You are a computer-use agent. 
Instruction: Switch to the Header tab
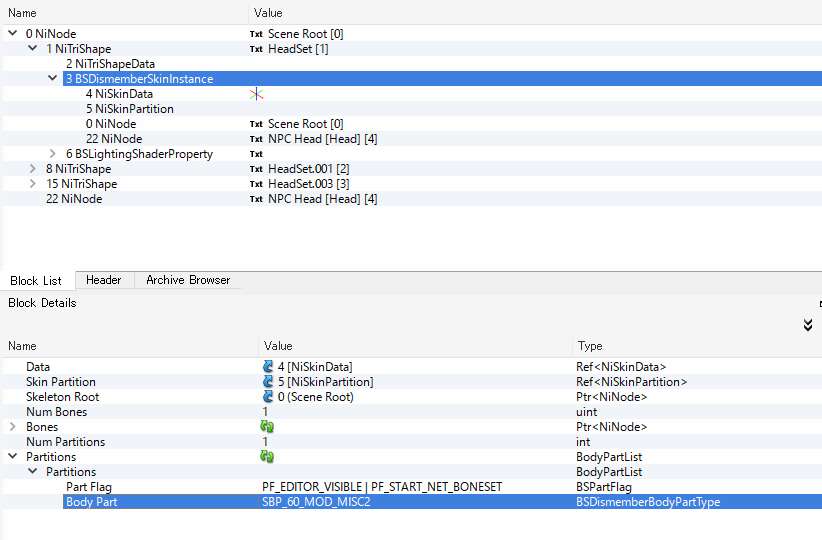point(103,280)
